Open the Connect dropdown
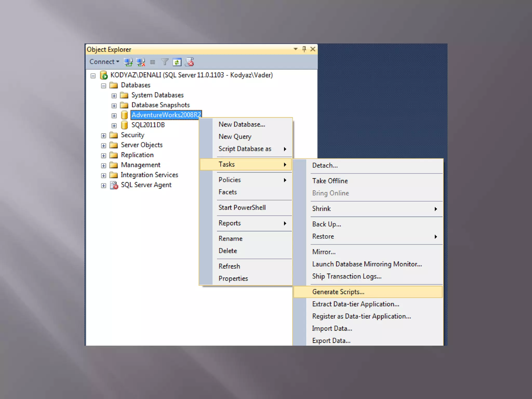The height and width of the screenshot is (399, 532). point(104,62)
